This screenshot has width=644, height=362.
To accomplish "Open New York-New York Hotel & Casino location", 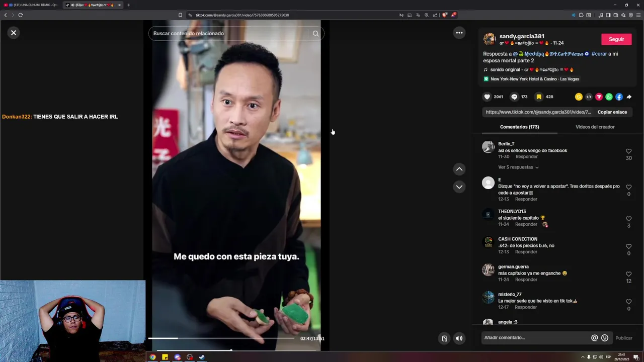I will pyautogui.click(x=531, y=79).
